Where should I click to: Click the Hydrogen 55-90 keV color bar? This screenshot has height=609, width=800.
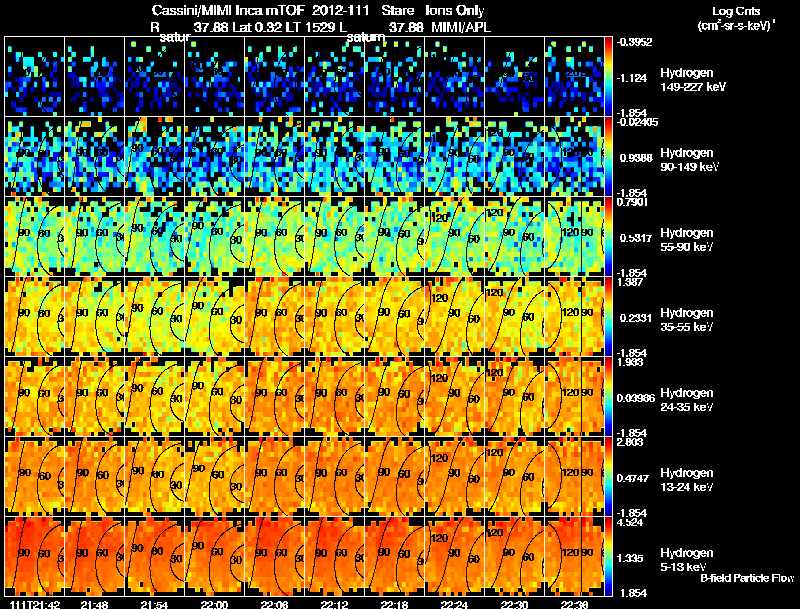(608, 237)
